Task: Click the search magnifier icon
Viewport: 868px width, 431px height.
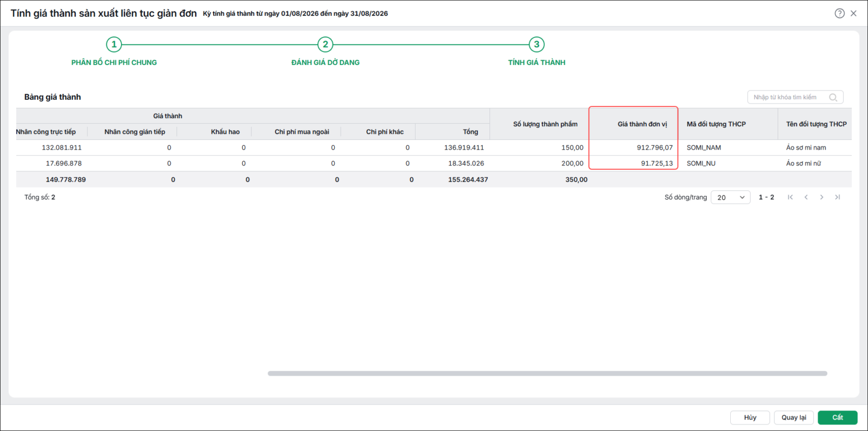Action: 833,98
